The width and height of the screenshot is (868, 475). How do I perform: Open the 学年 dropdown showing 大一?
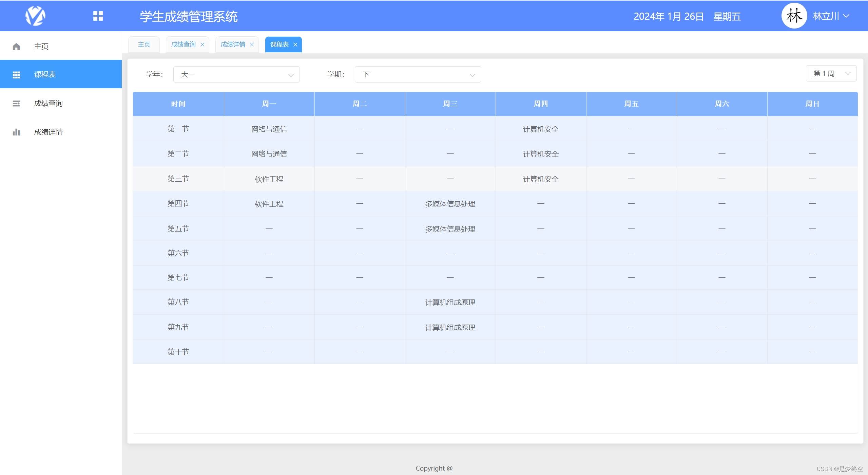[x=236, y=74]
